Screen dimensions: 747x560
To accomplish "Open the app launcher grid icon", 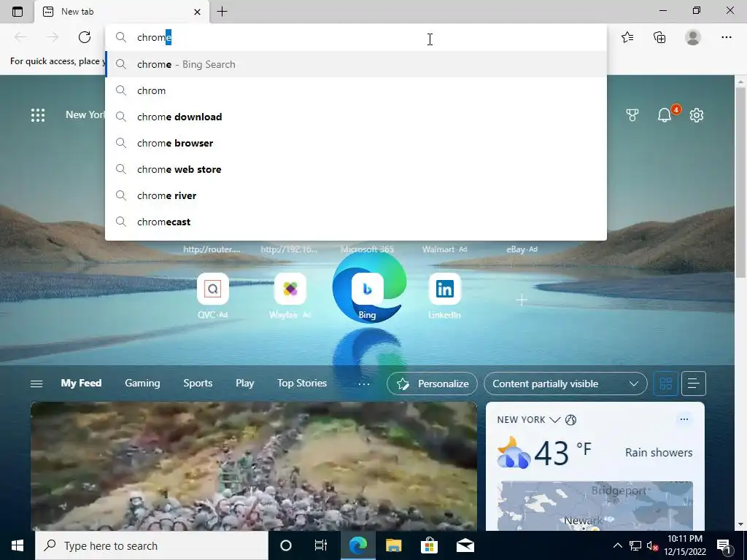I will (x=38, y=114).
